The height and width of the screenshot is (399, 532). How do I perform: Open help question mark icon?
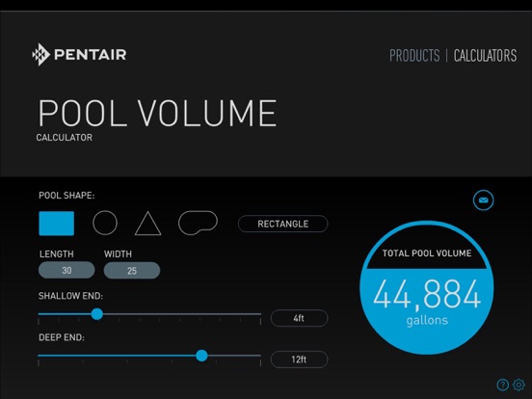coord(502,385)
